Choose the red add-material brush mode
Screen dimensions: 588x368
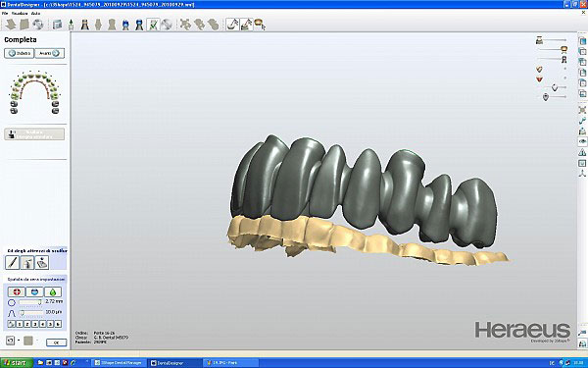point(17,291)
